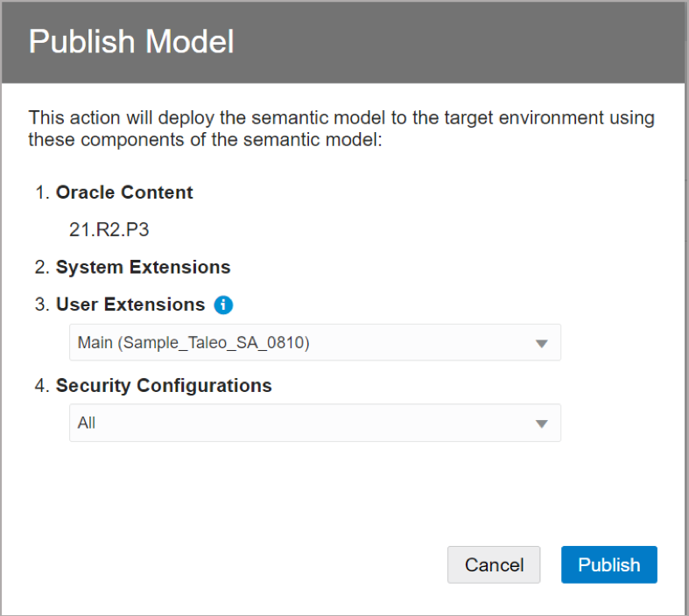Click the gray dialog header bar
This screenshot has width=689, height=616.
coord(455,42)
